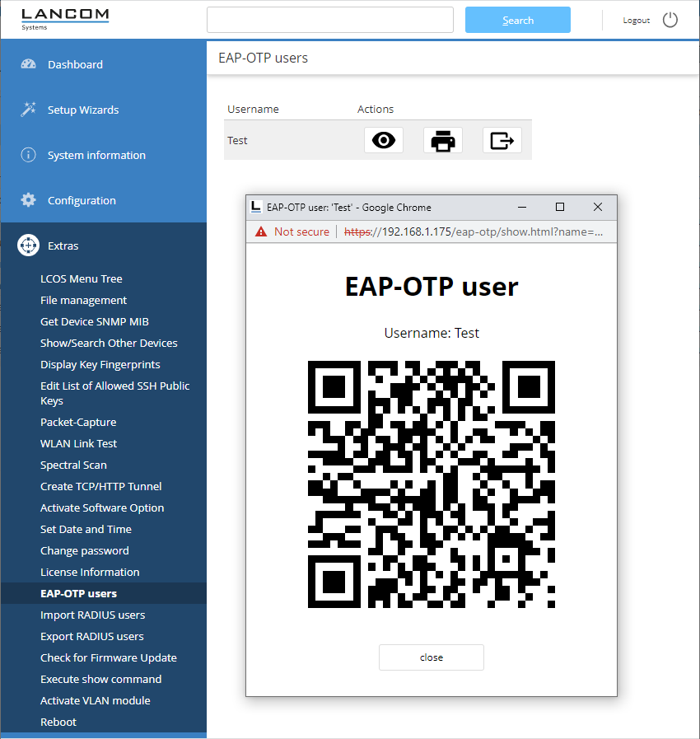Click the close button under QR code
This screenshot has height=739, width=700.
click(431, 657)
